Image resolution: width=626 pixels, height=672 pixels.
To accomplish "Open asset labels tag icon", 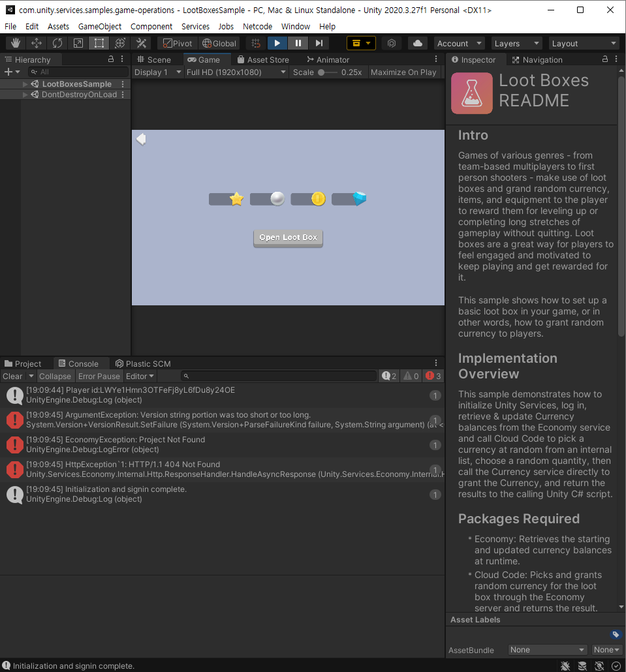I will tap(616, 634).
